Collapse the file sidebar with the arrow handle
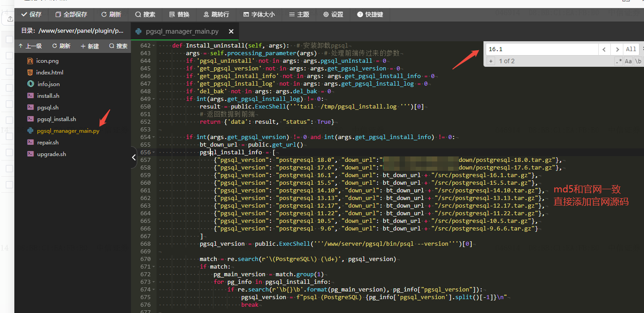644x313 pixels. pyautogui.click(x=134, y=157)
